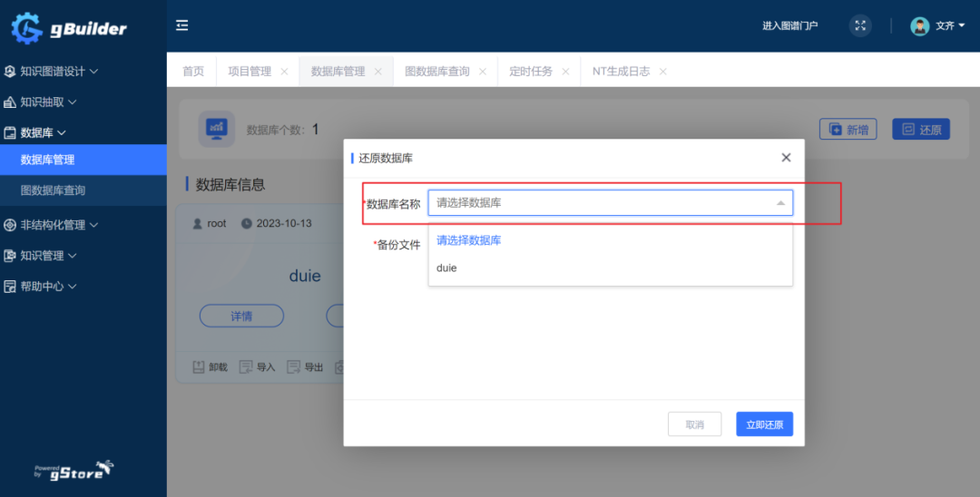Close the 定时任务 tab
The width and height of the screenshot is (980, 497).
tap(565, 72)
